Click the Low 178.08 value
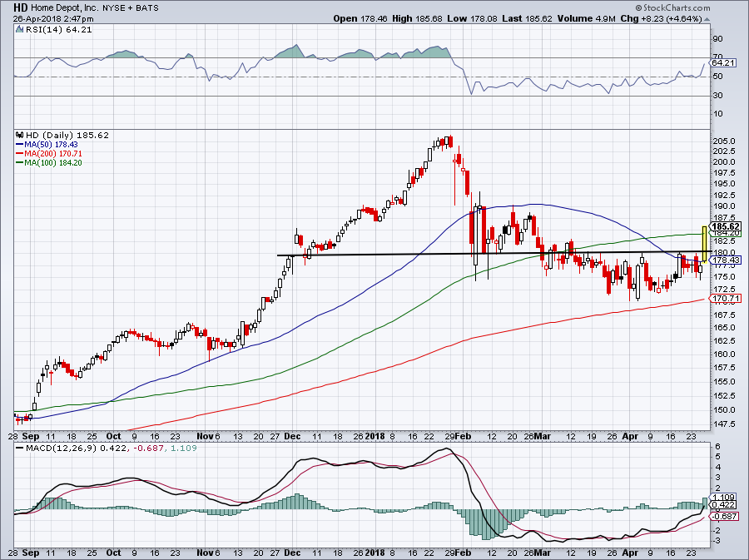This screenshot has width=749, height=560. (472, 18)
